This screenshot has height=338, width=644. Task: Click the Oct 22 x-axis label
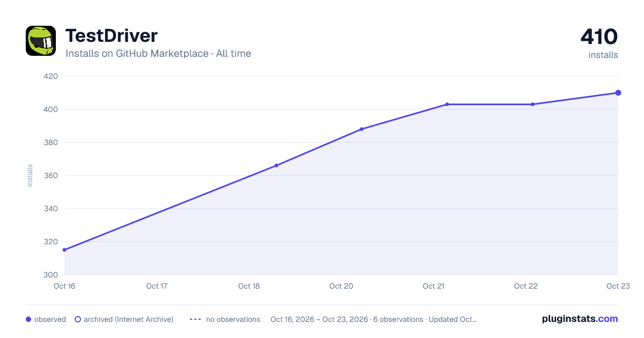(x=526, y=286)
